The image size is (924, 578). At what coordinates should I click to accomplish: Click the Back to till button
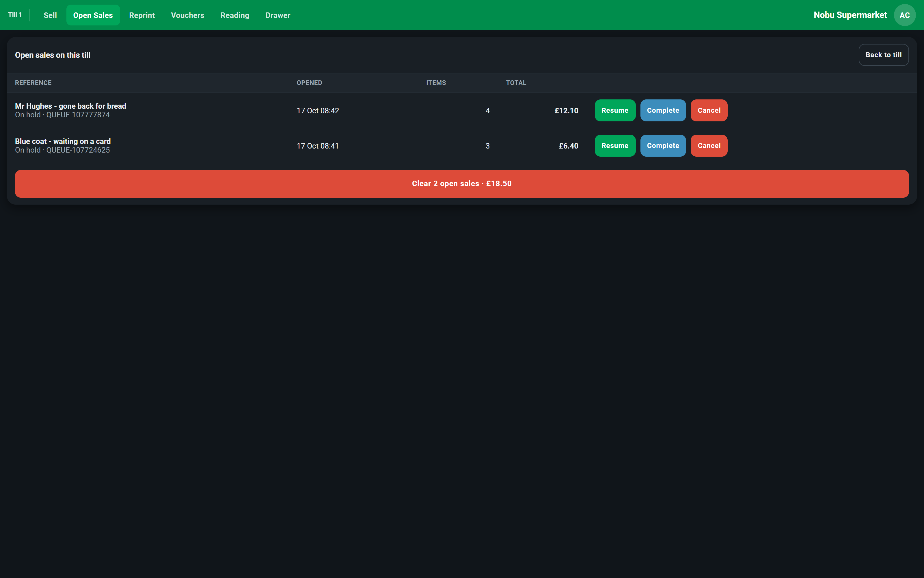(x=884, y=55)
